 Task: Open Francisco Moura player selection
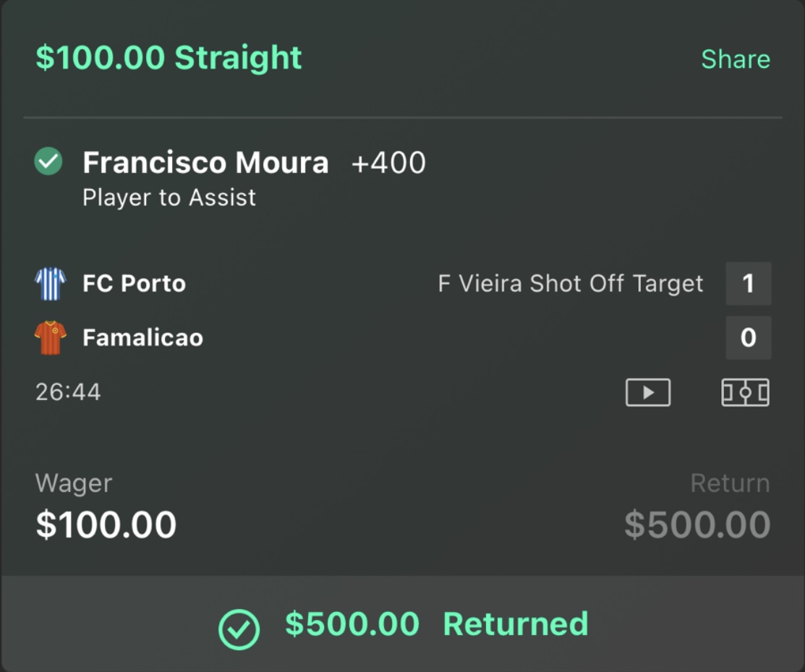pos(205,163)
